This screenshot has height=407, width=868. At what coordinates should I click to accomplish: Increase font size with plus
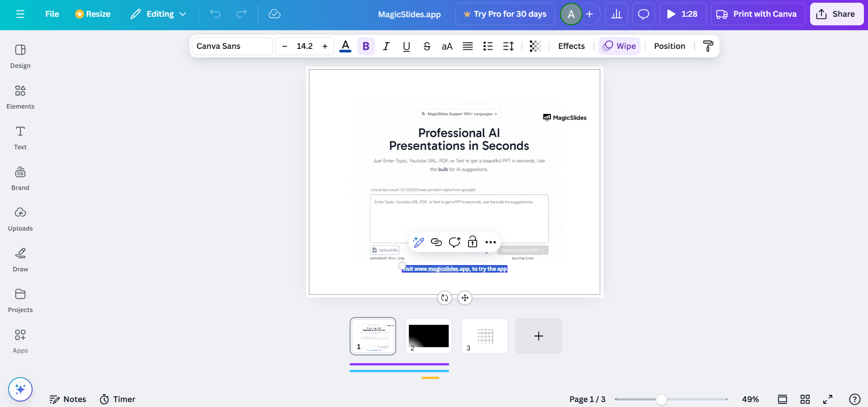click(x=325, y=46)
